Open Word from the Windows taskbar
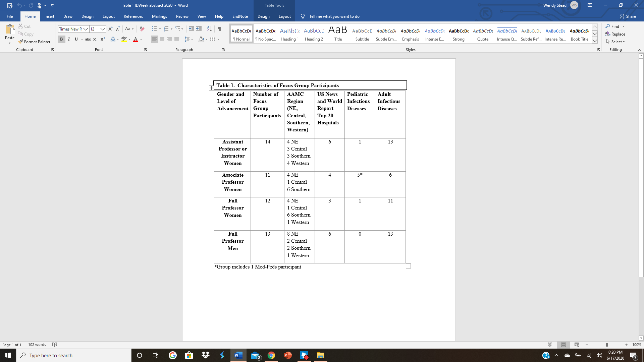 [x=238, y=355]
